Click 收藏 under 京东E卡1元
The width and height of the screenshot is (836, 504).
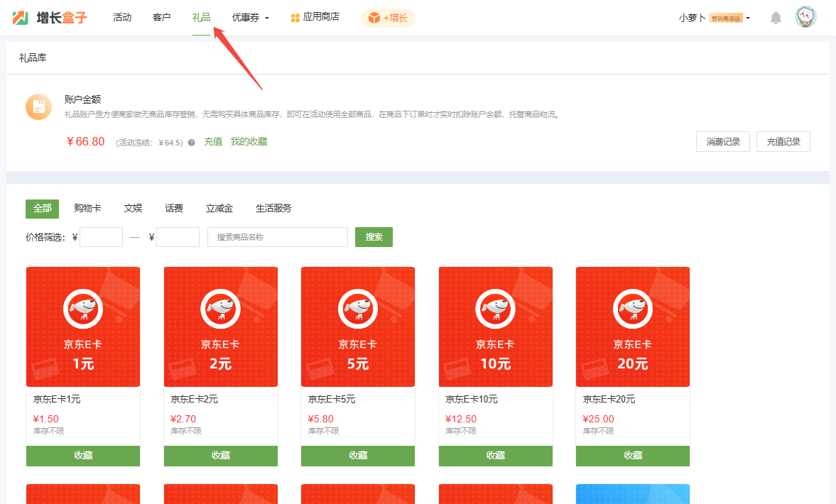point(83,456)
